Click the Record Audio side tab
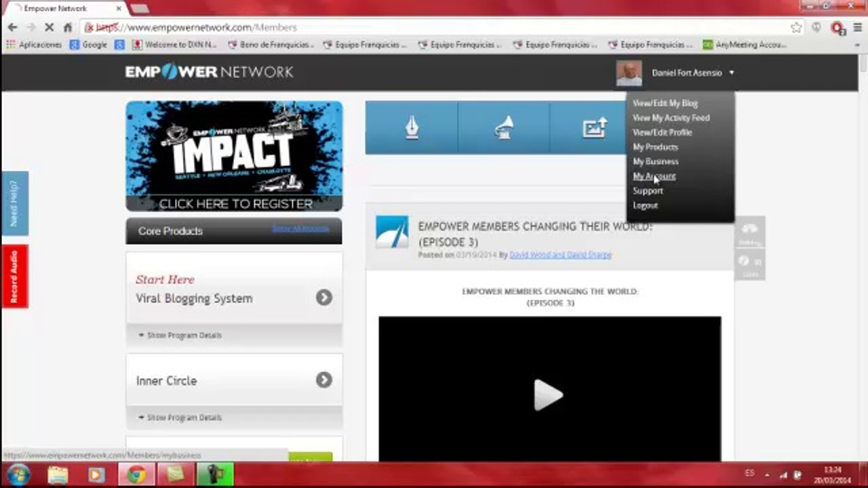The height and width of the screenshot is (488, 868). pyautogui.click(x=14, y=276)
